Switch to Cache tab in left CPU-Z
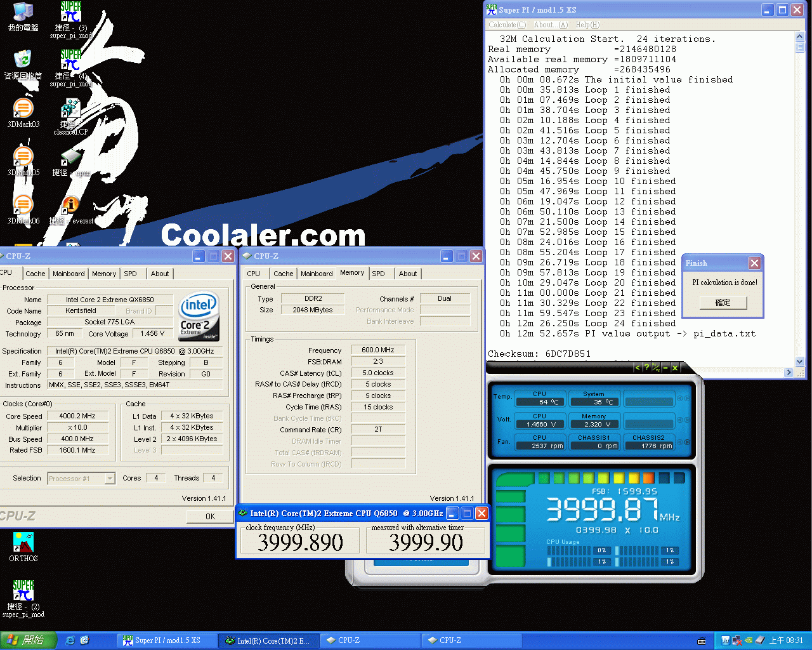This screenshot has height=650, width=812. pos(36,274)
